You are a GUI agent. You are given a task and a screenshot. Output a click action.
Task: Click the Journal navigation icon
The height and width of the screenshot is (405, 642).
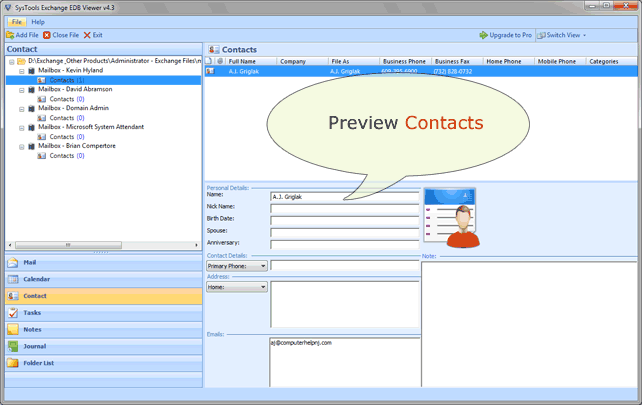click(13, 346)
